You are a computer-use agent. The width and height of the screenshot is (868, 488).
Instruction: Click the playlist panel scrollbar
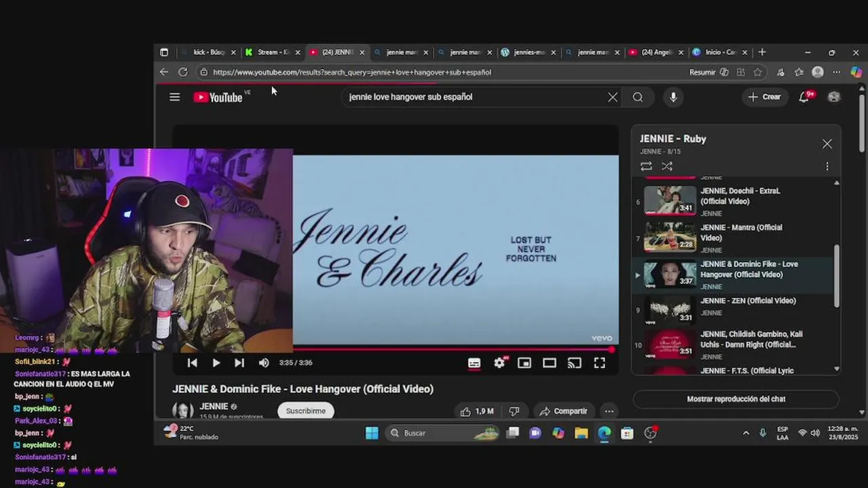(836, 275)
